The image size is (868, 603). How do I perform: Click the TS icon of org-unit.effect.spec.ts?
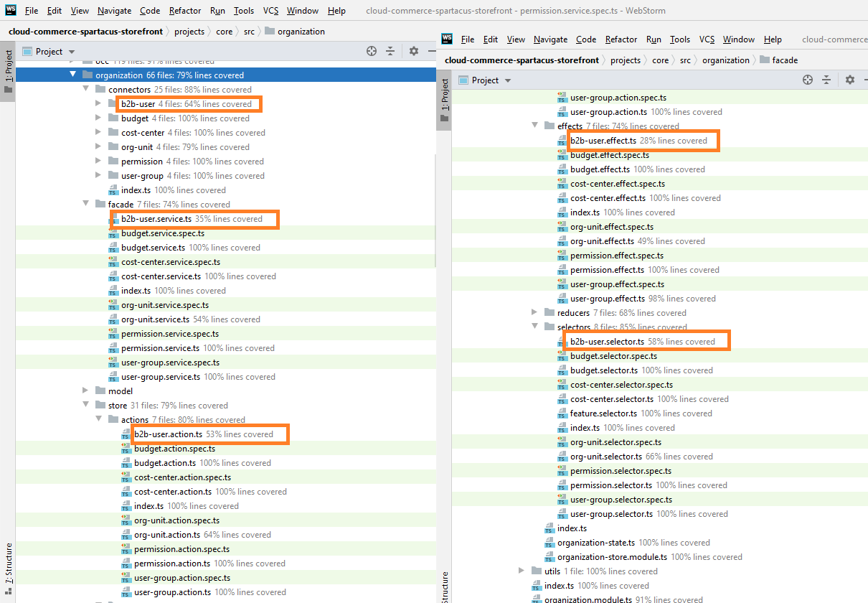point(562,227)
